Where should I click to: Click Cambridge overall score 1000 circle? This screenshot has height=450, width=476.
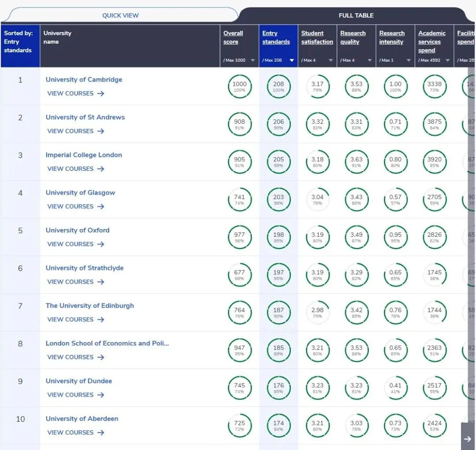(239, 86)
